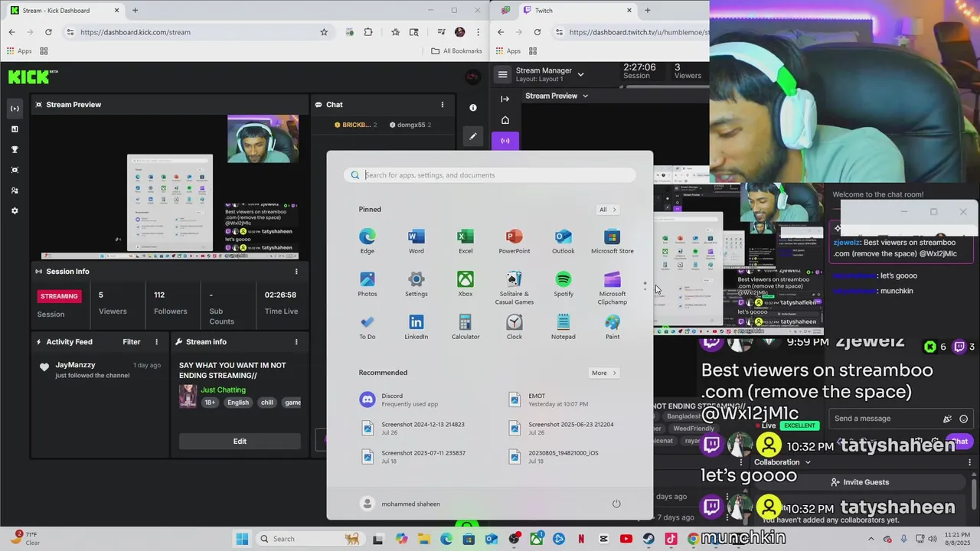
Task: Select Kick sidebar stream icon
Action: tap(15, 109)
